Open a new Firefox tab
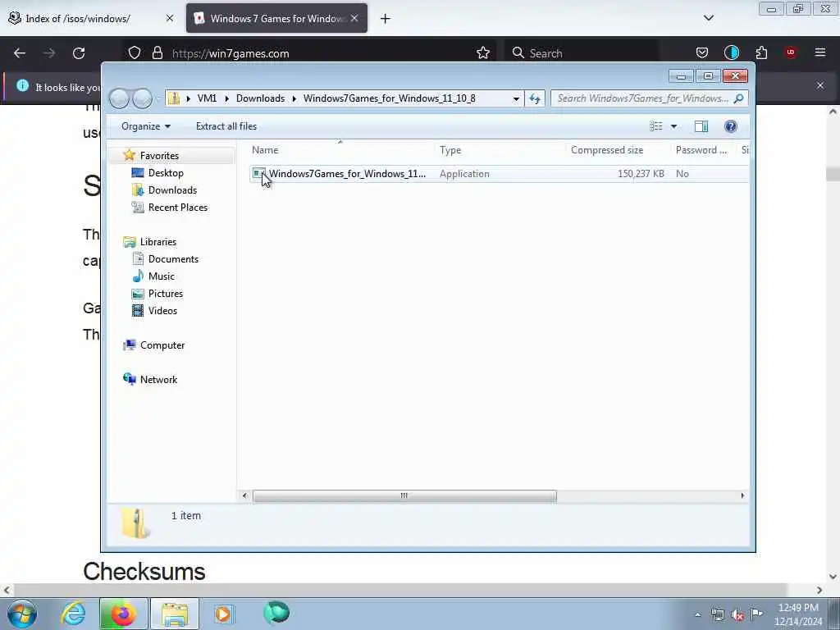 (386, 19)
